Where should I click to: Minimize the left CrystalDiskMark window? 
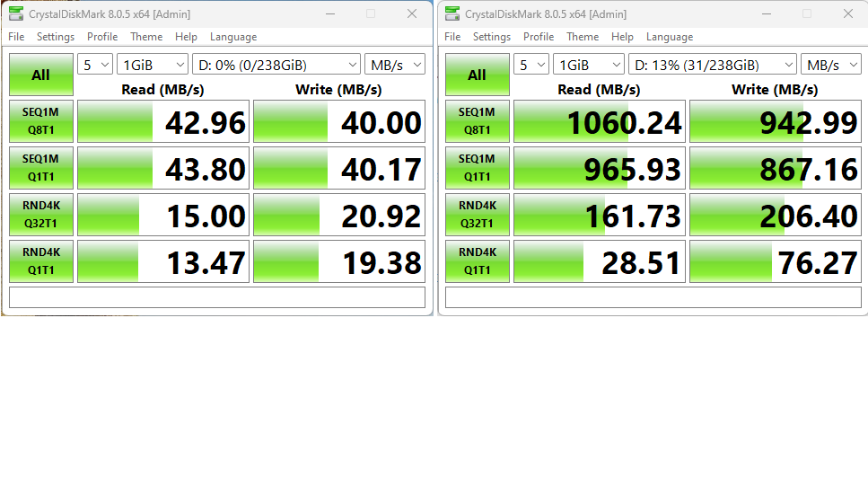click(330, 13)
